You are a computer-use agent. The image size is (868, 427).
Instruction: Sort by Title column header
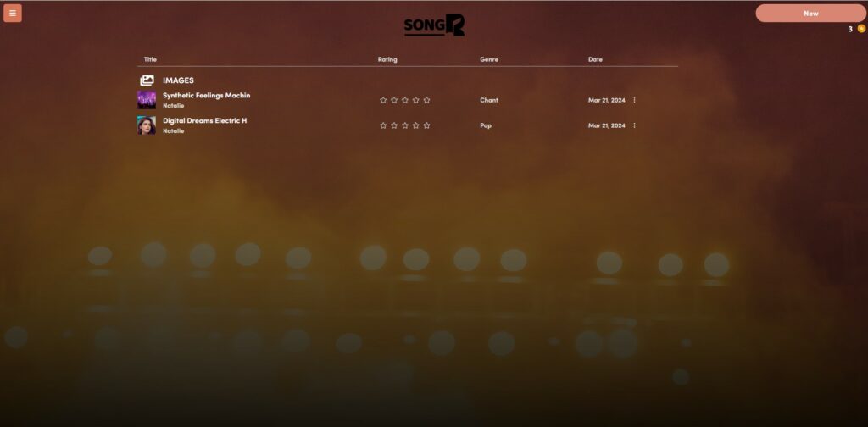point(150,59)
